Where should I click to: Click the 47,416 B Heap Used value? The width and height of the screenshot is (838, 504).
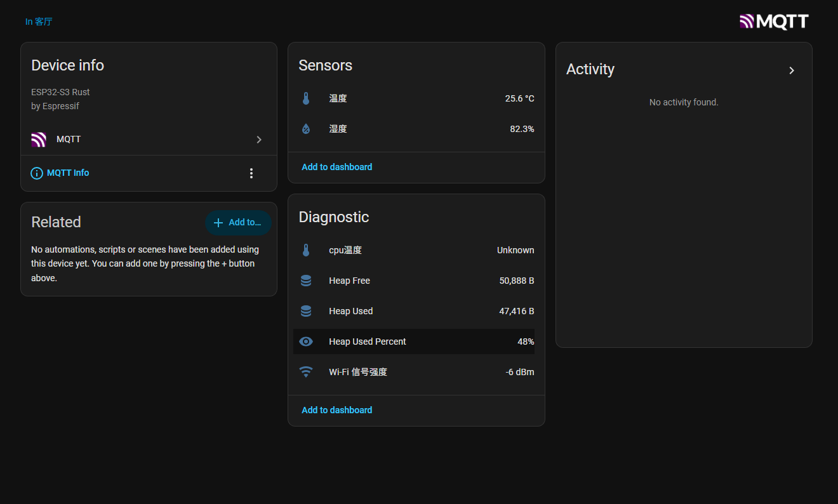click(x=517, y=311)
